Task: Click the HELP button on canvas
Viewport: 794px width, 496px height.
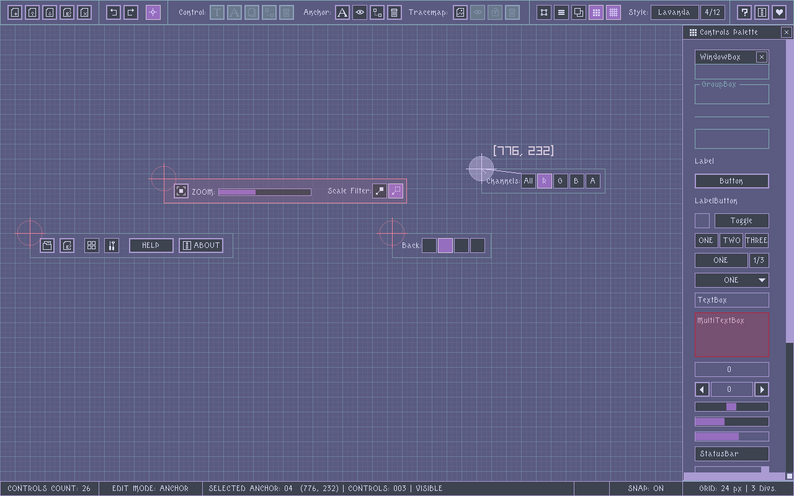Action: 151,245
